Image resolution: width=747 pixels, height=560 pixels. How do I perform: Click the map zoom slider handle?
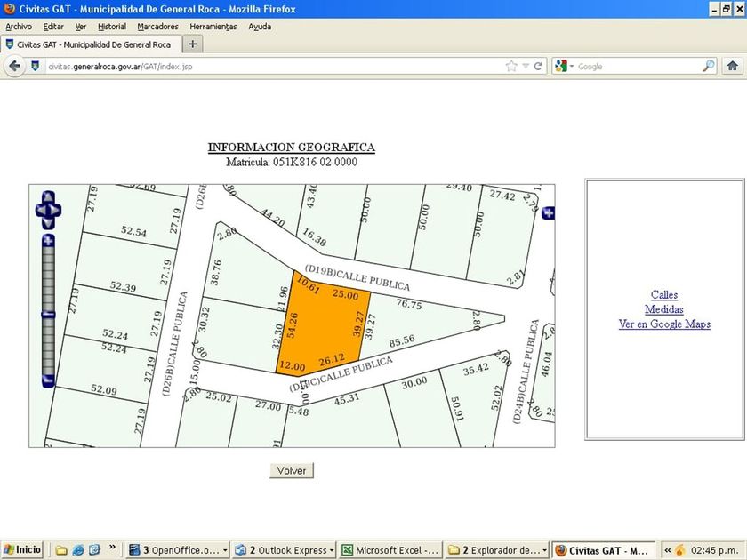[x=48, y=314]
